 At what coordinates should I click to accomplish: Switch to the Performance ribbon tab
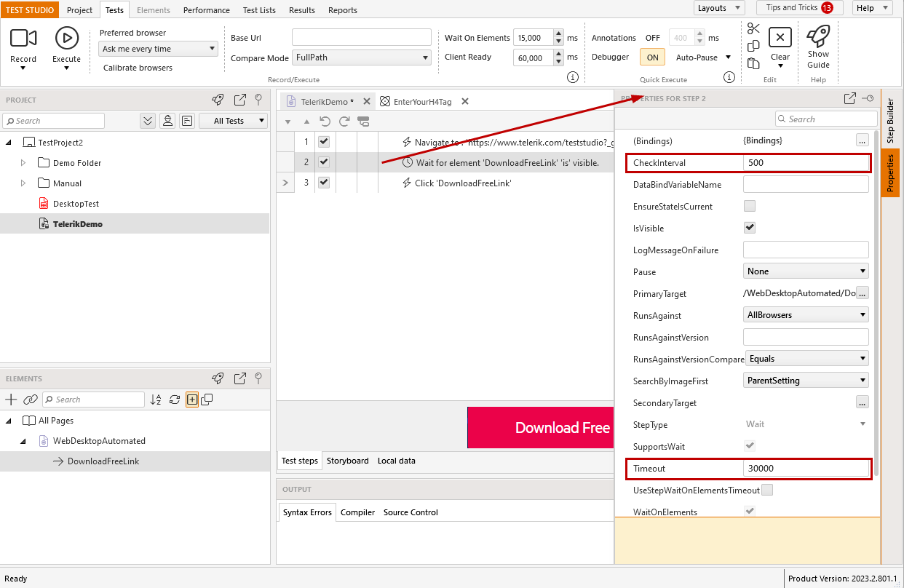click(206, 10)
